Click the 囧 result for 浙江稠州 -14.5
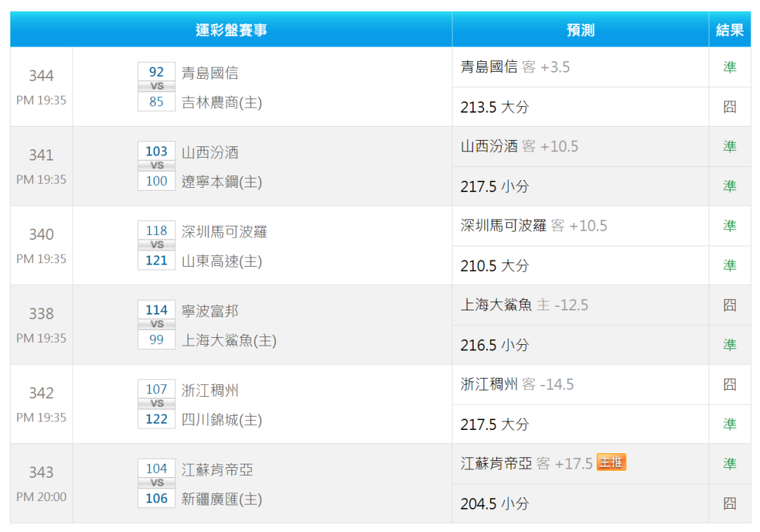760x532 pixels. tap(730, 385)
